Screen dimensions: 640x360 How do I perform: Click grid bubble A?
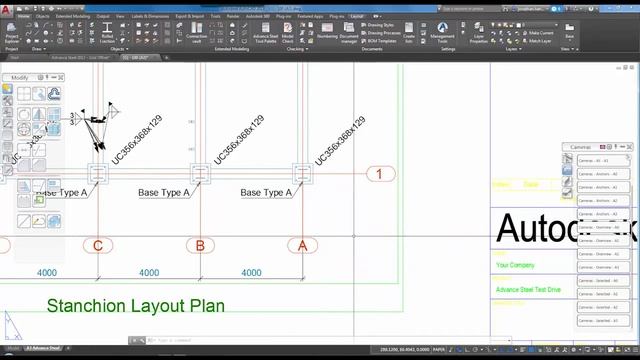(x=302, y=246)
